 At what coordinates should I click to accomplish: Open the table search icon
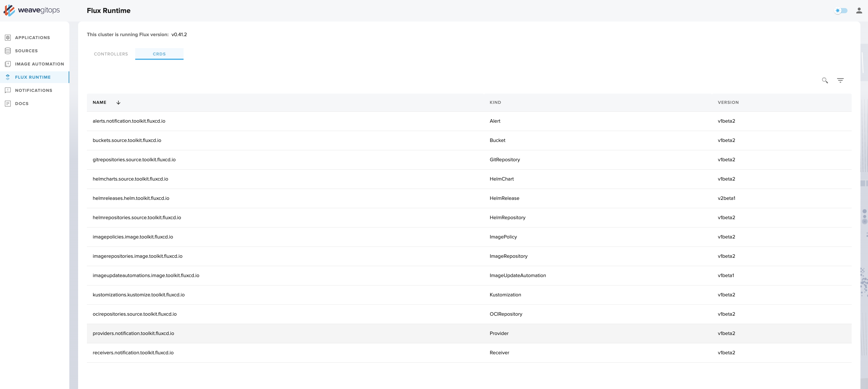pos(825,80)
